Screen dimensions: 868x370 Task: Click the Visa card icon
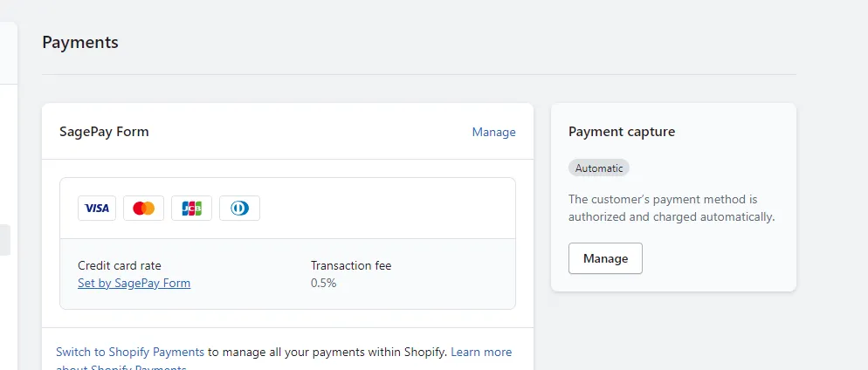click(97, 208)
